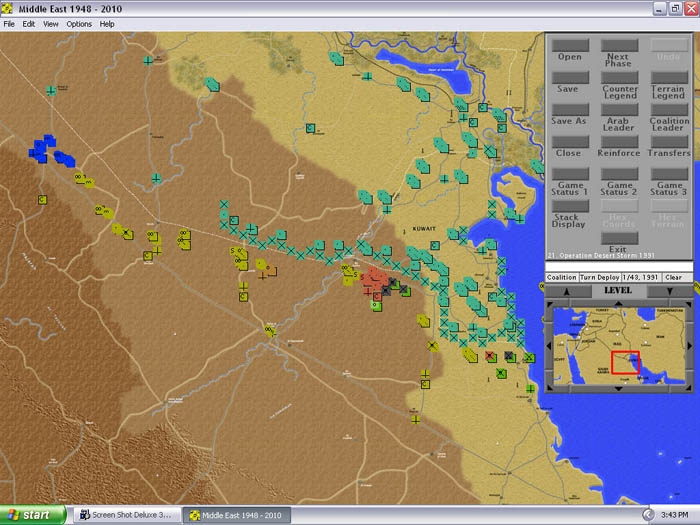
Task: Switch to Screen Shot Deluxe taskbar window
Action: pyautogui.click(x=127, y=515)
